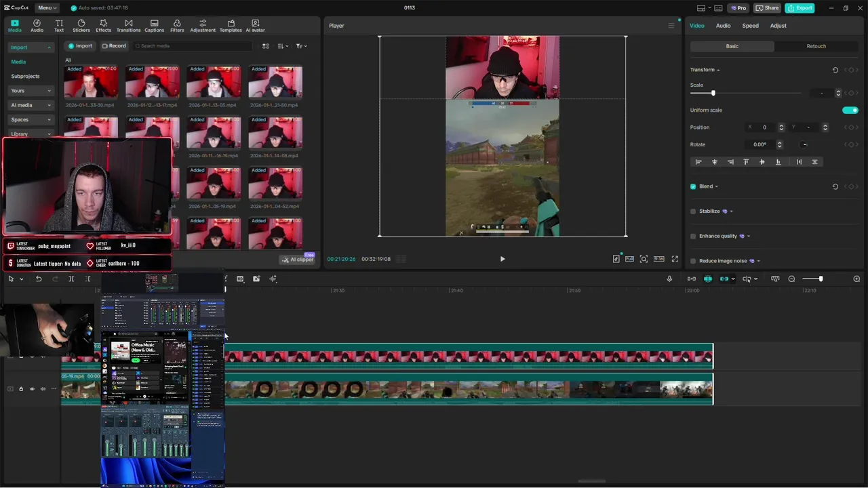The image size is (868, 488).
Task: Open the AI clipper button
Action: pyautogui.click(x=298, y=260)
